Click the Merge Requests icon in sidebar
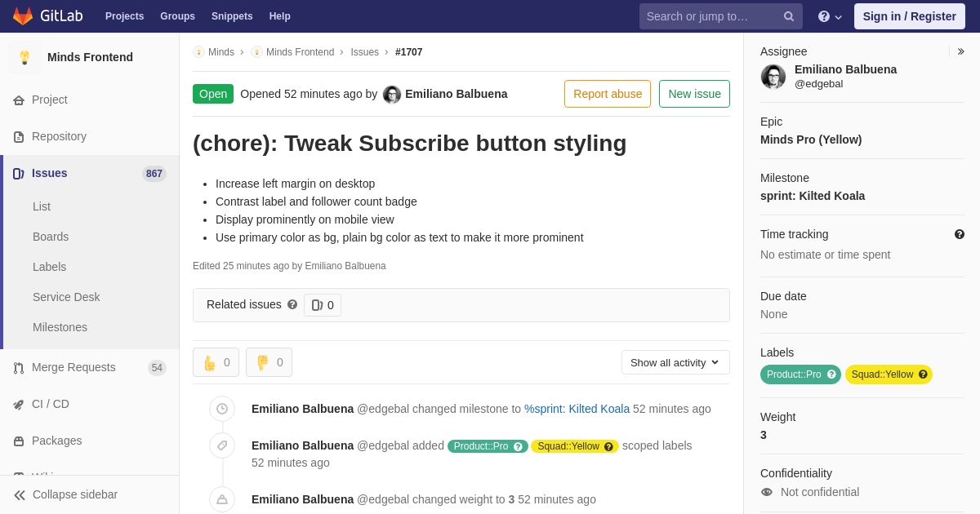Screen dimensions: 980x514 click(19, 367)
